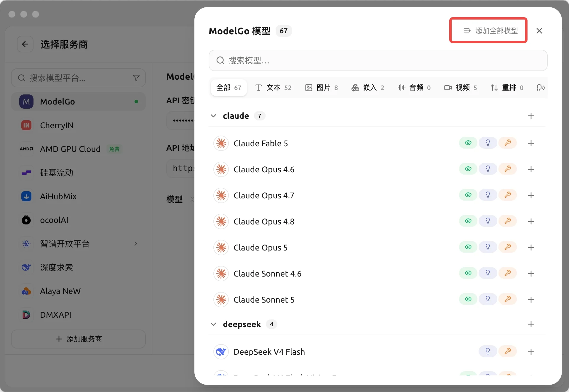
Task: Click the tool wrench badge on Claude Sonnet 5
Action: tap(508, 299)
